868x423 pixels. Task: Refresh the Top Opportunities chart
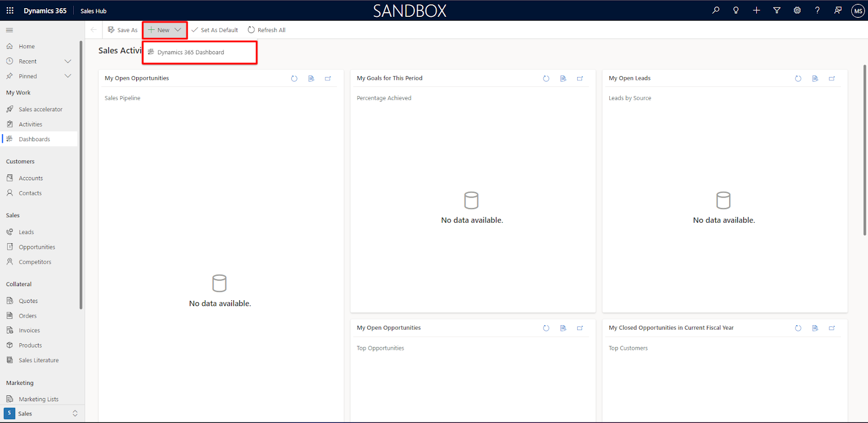pyautogui.click(x=546, y=328)
